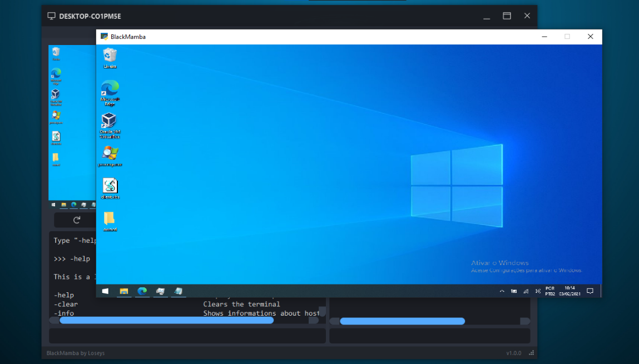Expand hidden tray icons chevron in remote taskbar

point(502,291)
